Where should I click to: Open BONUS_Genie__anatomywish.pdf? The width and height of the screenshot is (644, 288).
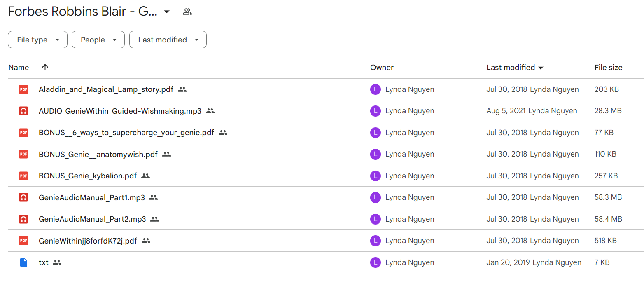tap(98, 154)
